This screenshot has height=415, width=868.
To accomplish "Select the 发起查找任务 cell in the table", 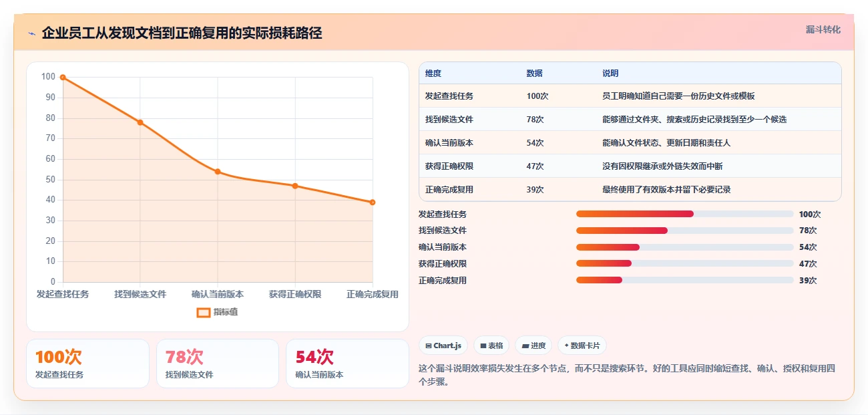I will point(449,96).
